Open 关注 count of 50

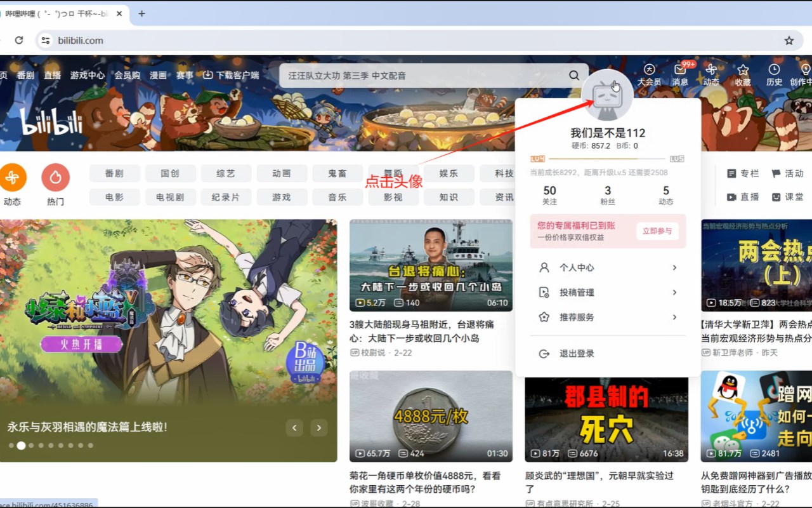click(549, 195)
